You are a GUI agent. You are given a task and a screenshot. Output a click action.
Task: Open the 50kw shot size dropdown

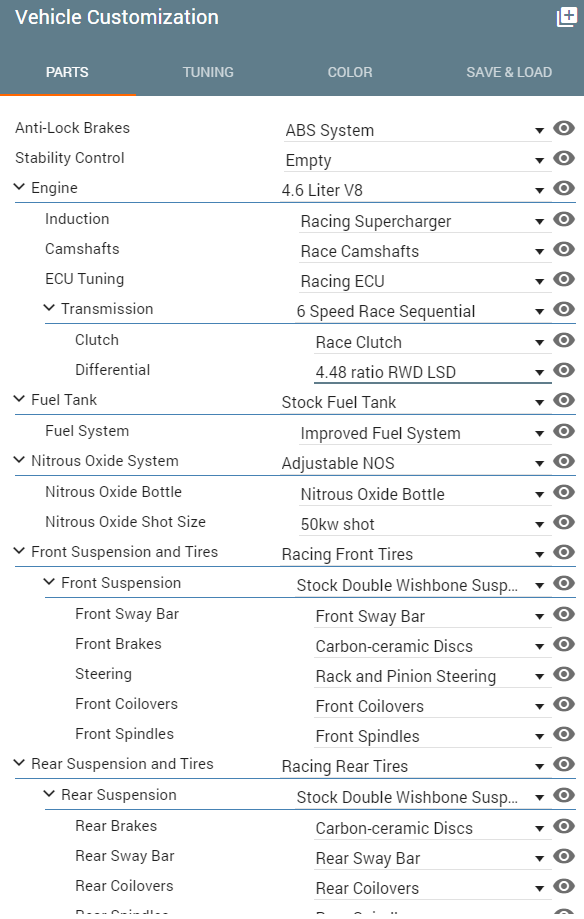coord(425,524)
